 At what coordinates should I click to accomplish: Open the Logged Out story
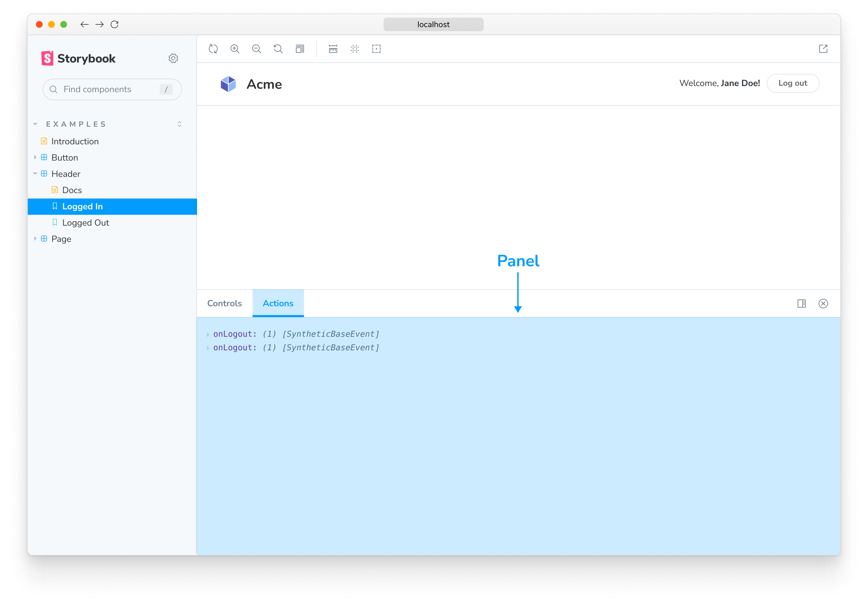pyautogui.click(x=85, y=223)
